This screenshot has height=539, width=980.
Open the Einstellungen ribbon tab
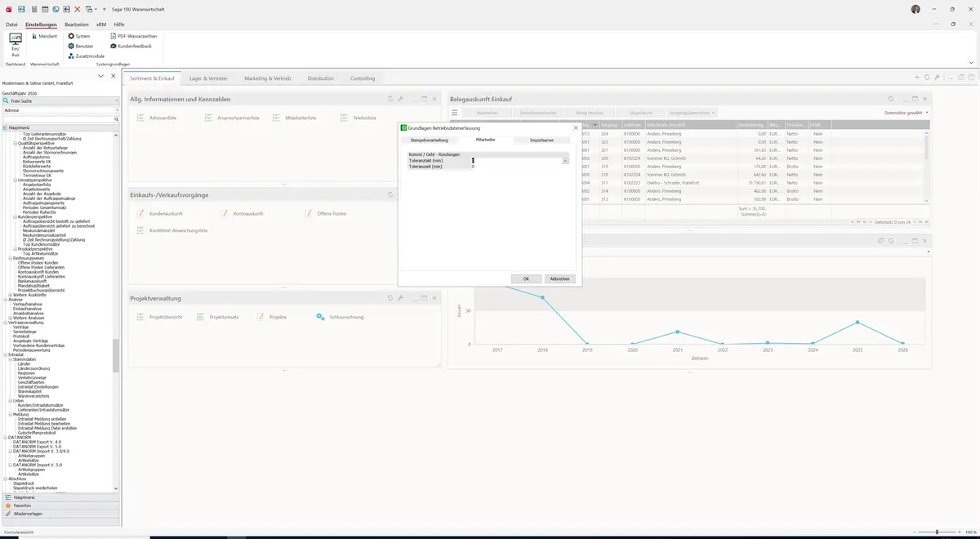pyautogui.click(x=41, y=25)
